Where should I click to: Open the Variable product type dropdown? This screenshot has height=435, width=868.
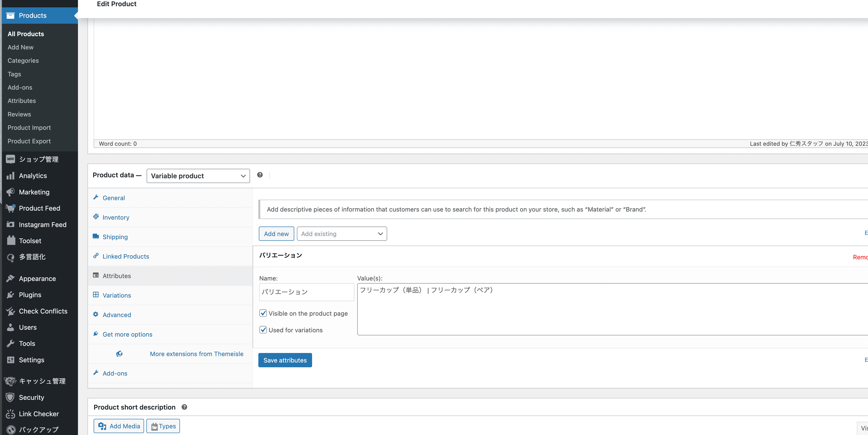(x=198, y=176)
